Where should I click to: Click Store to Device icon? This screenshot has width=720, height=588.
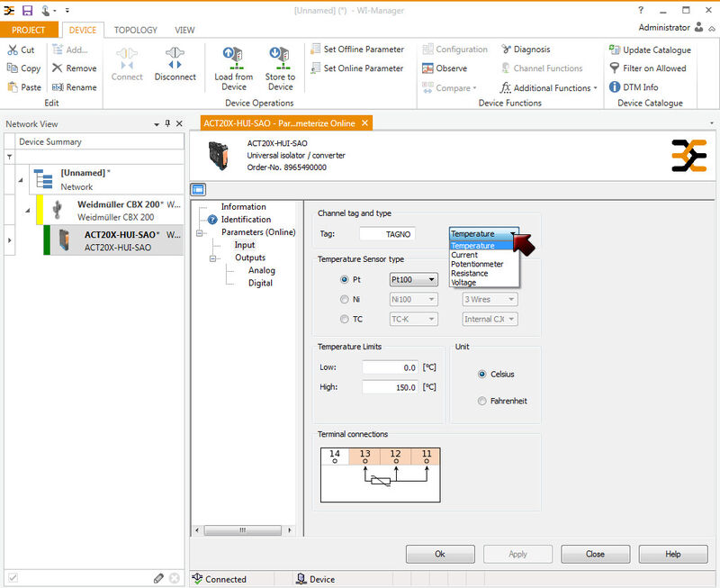point(280,58)
